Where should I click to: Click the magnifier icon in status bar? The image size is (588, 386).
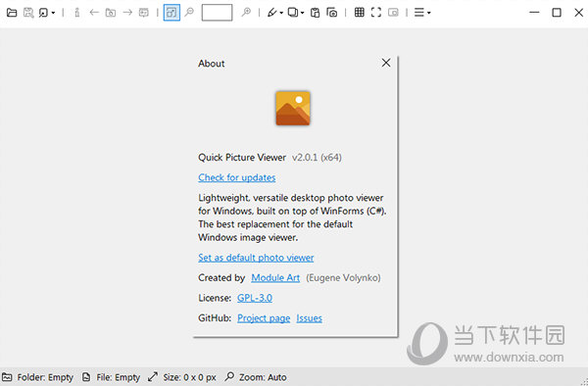click(229, 376)
